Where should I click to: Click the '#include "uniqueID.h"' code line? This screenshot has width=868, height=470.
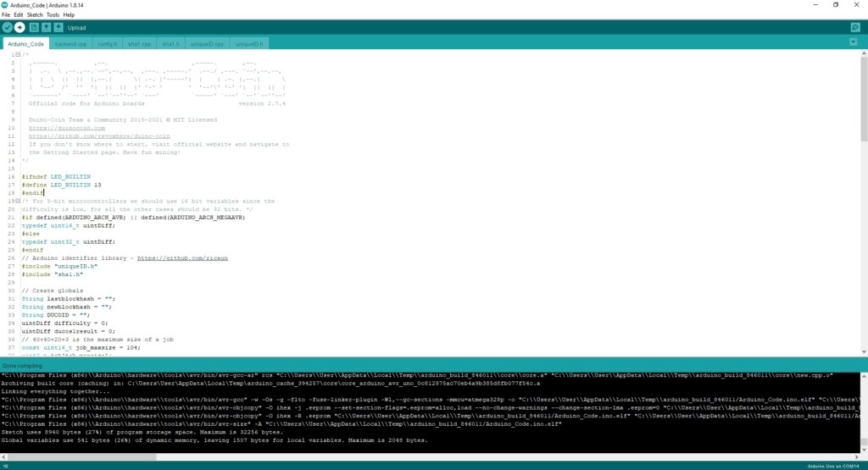(x=60, y=266)
